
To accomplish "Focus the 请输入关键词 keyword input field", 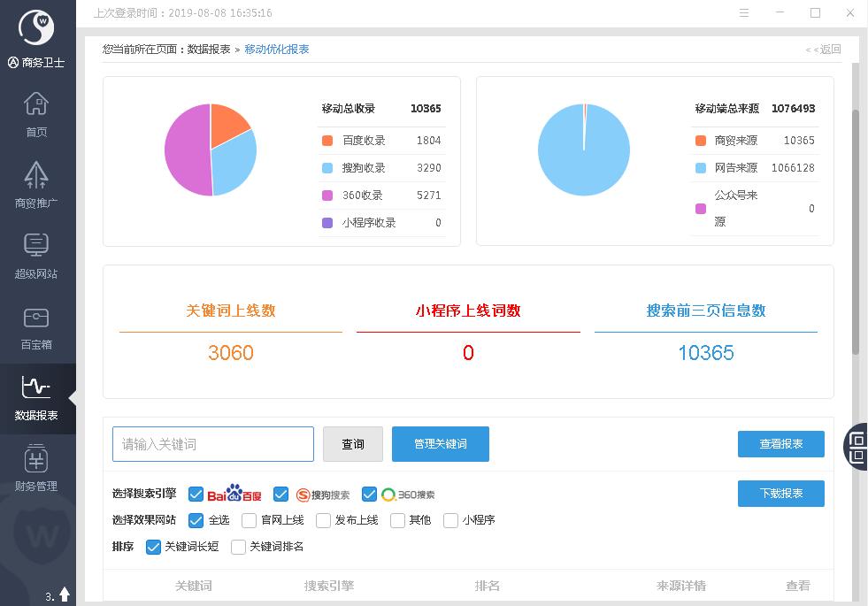I will tap(213, 444).
